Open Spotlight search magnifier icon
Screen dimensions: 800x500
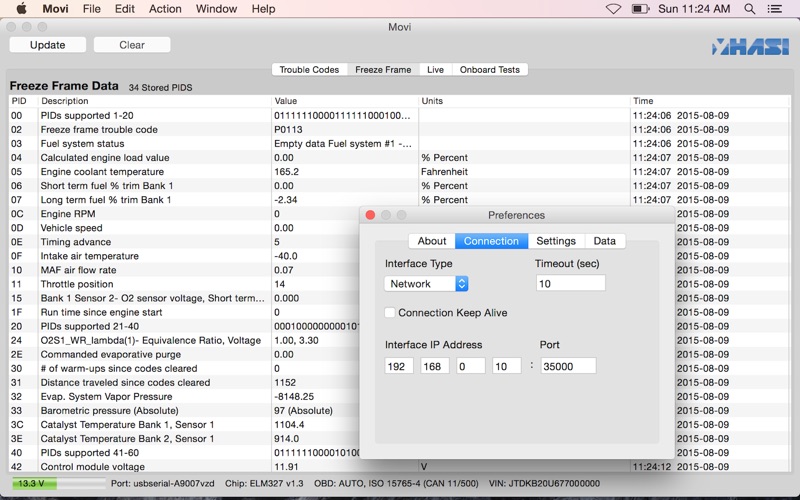tap(749, 9)
